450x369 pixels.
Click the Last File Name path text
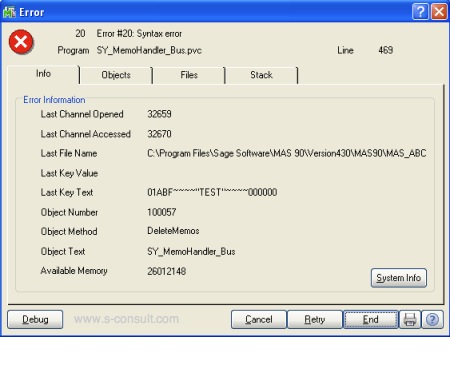(x=287, y=153)
